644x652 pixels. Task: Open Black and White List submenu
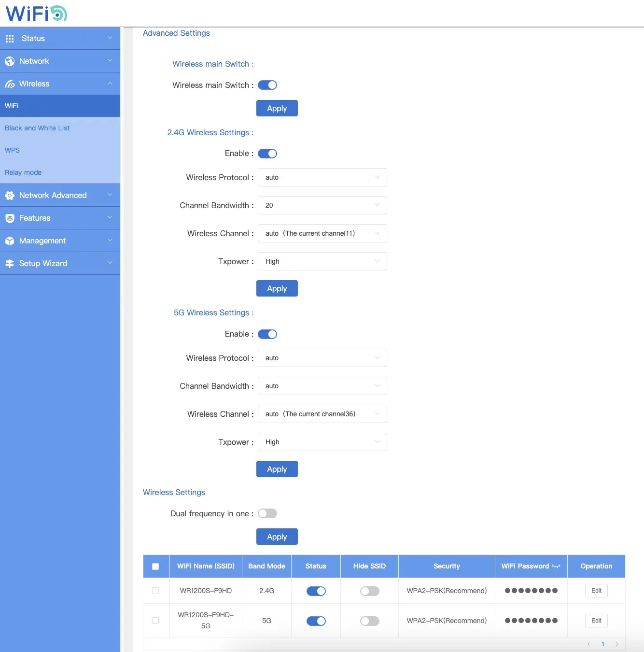pos(37,128)
